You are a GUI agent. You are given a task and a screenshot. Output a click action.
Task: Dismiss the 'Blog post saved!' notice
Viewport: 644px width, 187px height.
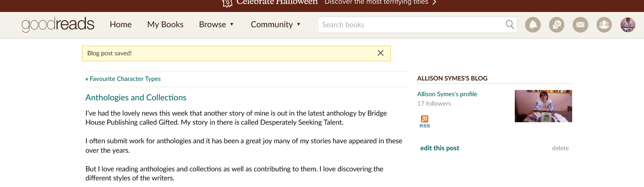tap(381, 53)
